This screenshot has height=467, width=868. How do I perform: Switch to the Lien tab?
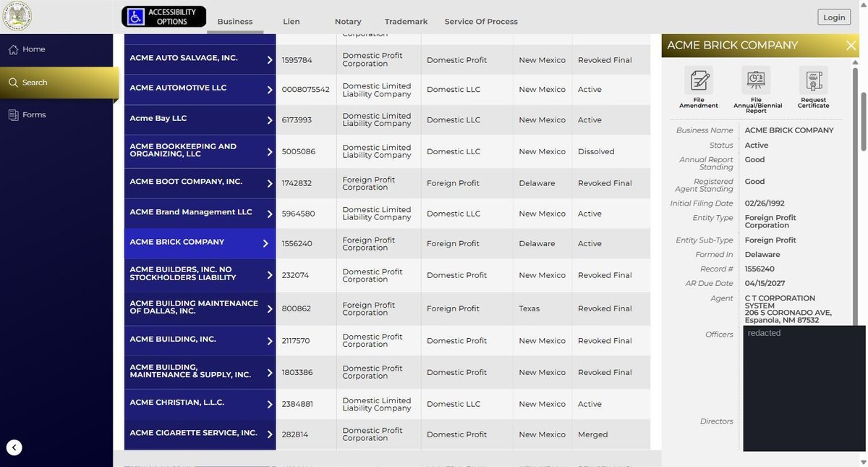tap(291, 22)
